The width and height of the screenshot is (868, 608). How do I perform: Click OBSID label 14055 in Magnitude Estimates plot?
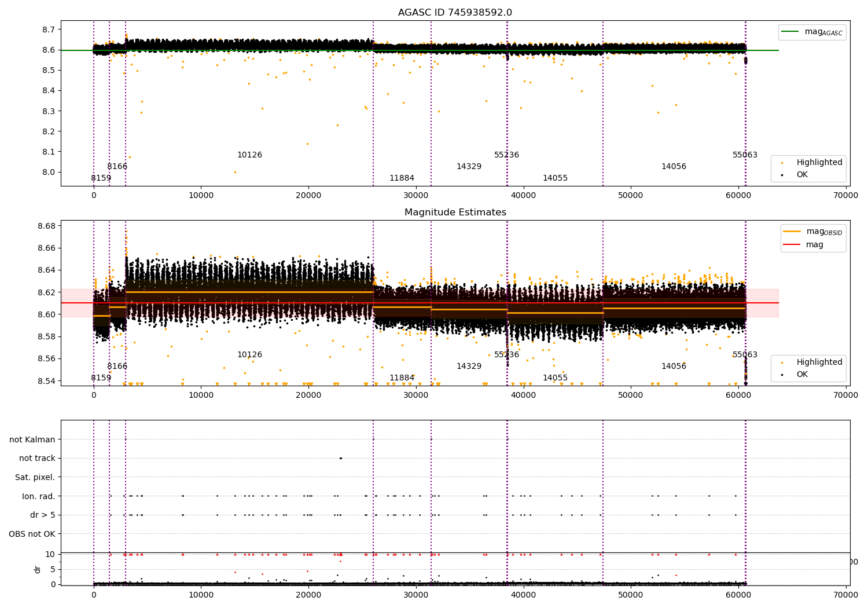click(x=555, y=378)
